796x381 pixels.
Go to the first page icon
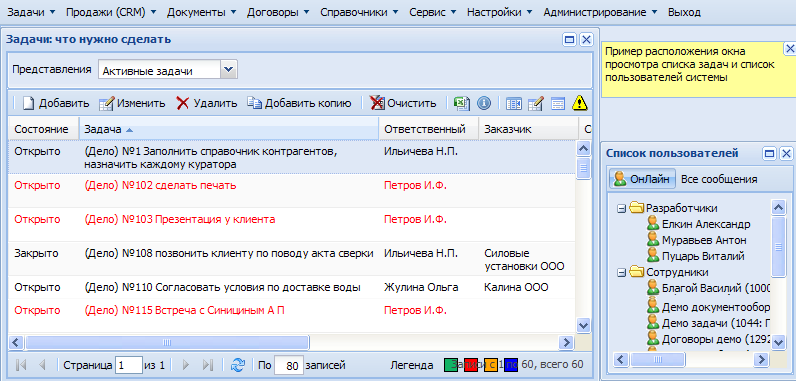click(21, 365)
